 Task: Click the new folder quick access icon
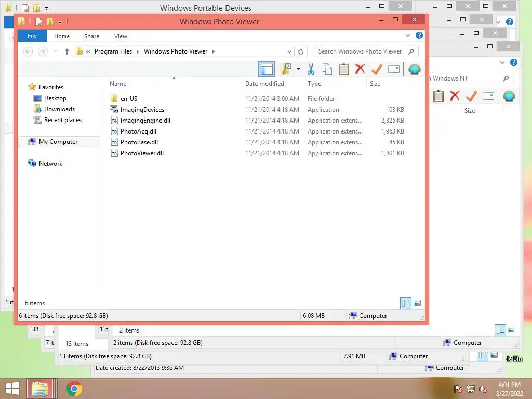pyautogui.click(x=50, y=22)
